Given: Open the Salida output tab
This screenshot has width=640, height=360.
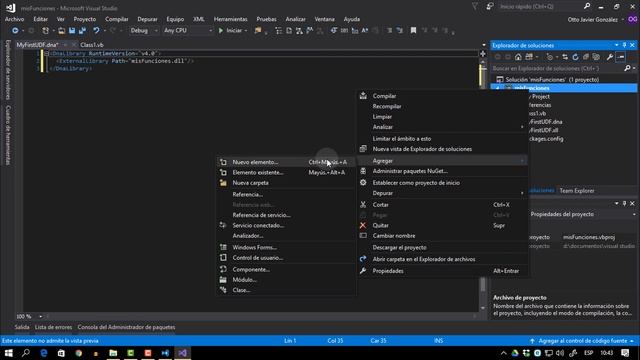Looking at the screenshot, I should coord(22,327).
